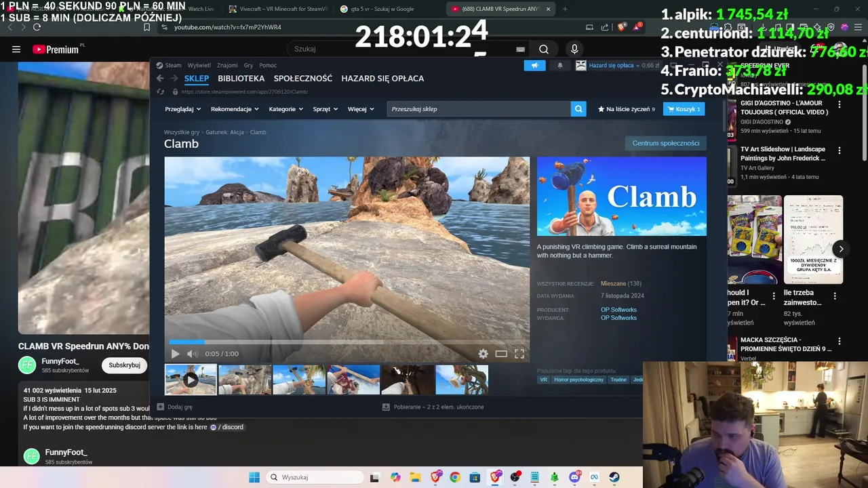Click the Steam forward navigation arrow
This screenshot has width=868, height=488.
coord(174,79)
